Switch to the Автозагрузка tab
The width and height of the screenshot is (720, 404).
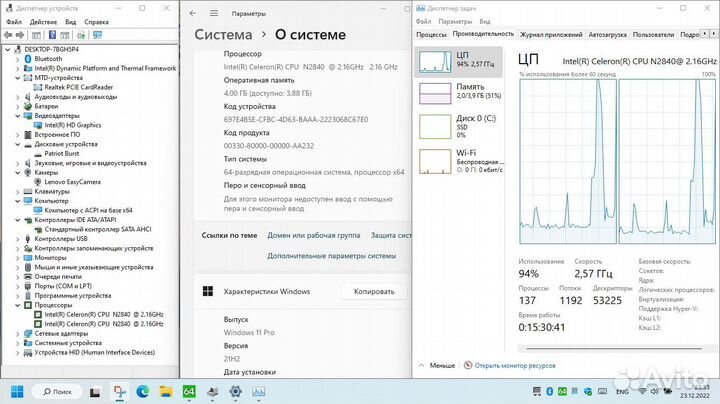click(x=607, y=34)
